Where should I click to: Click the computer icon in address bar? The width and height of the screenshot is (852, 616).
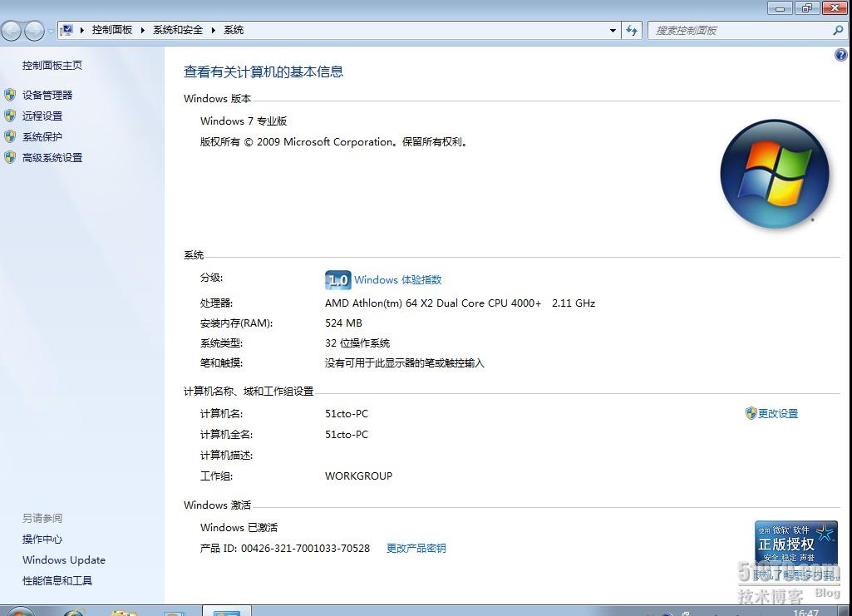click(66, 30)
